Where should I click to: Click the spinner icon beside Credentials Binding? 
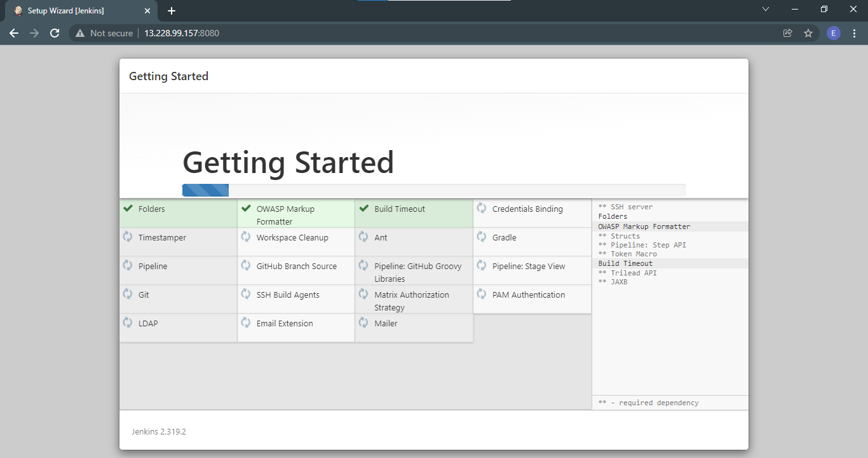[482, 208]
